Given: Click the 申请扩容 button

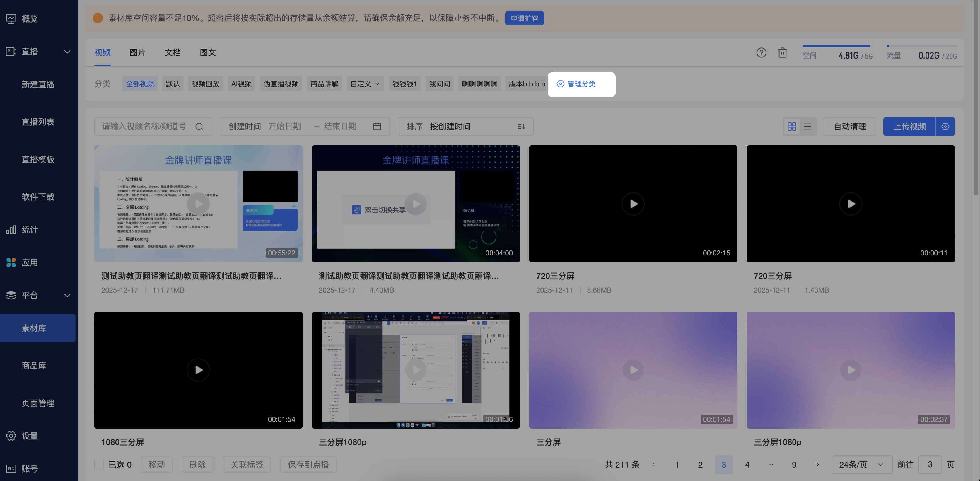Looking at the screenshot, I should pos(524,18).
